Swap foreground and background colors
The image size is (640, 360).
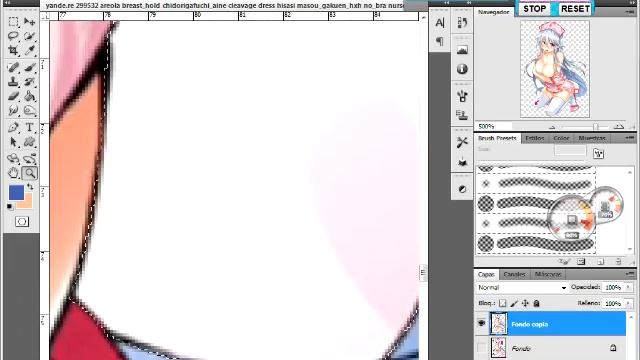[x=30, y=187]
